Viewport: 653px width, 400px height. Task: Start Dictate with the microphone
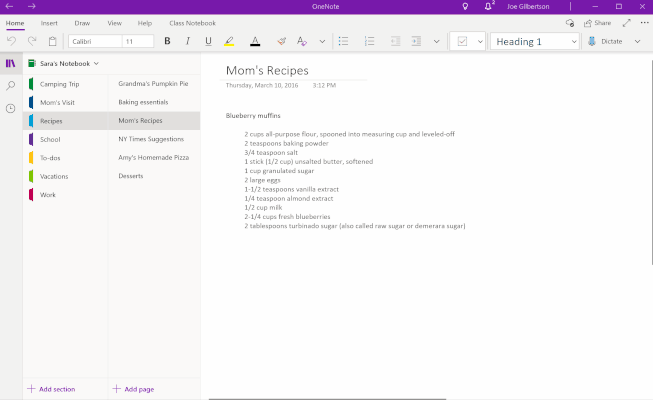[x=605, y=41]
